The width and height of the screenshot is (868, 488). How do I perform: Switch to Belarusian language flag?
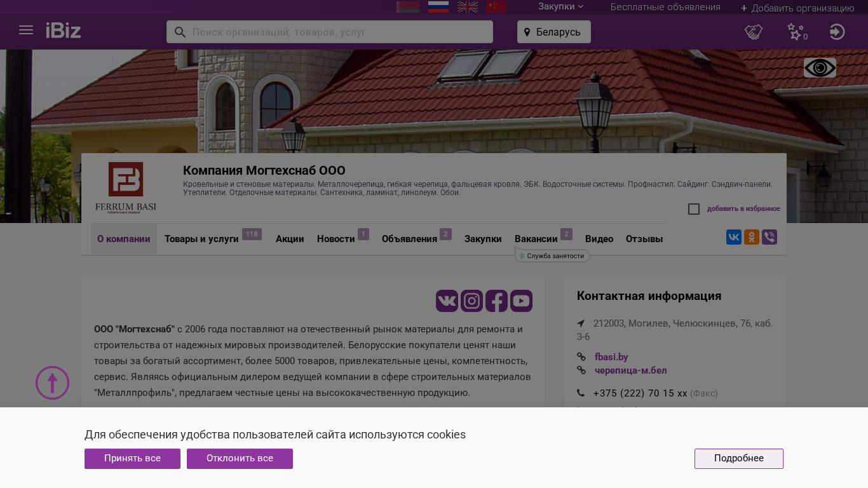[x=408, y=7]
